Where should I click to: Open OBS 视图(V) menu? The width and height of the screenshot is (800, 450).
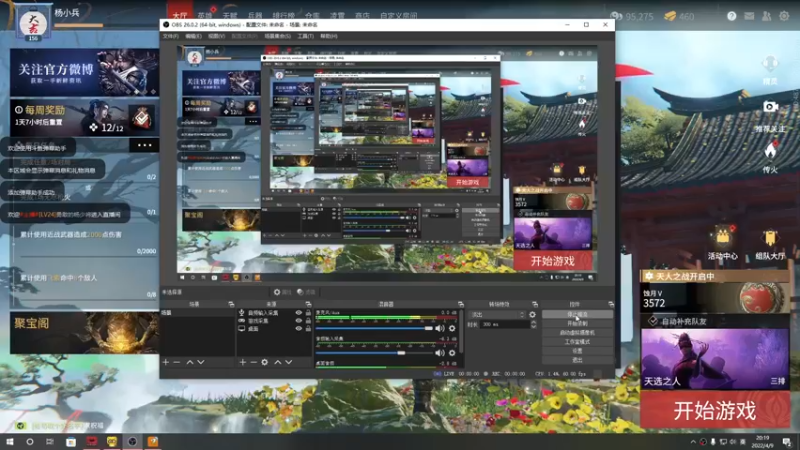pyautogui.click(x=216, y=36)
